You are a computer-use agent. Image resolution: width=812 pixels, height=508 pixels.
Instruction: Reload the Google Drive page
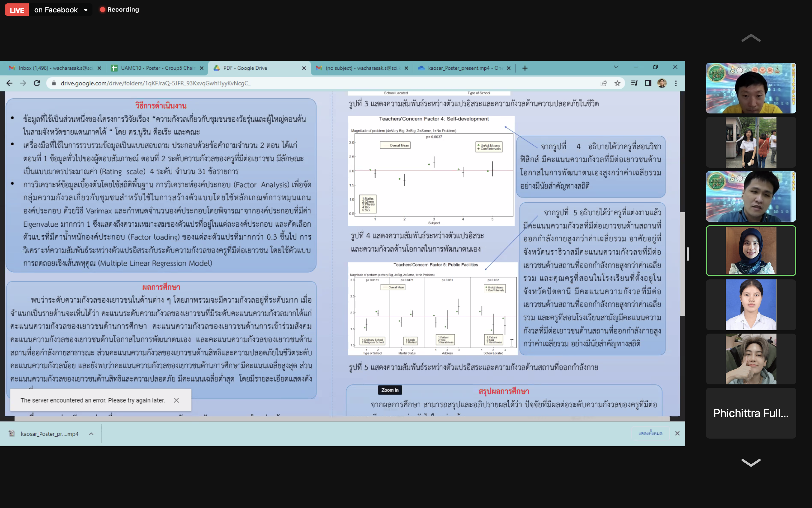(x=37, y=83)
